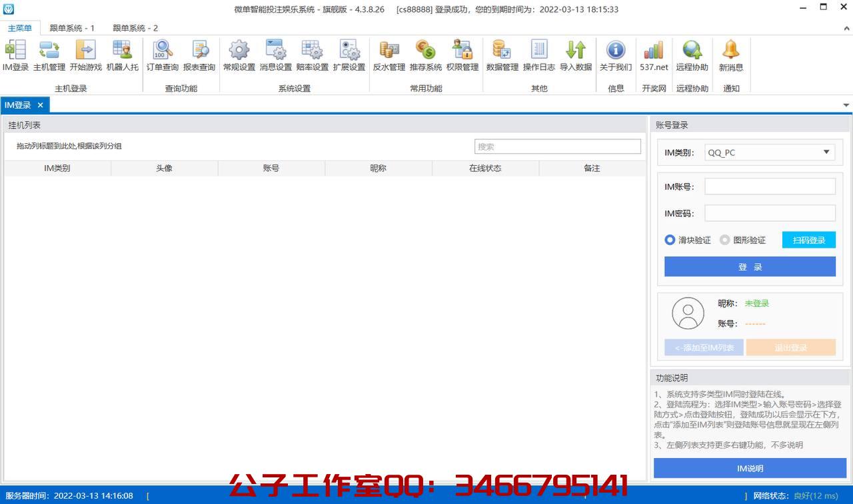
Task: Click the 搜索 search box
Action: click(x=558, y=146)
